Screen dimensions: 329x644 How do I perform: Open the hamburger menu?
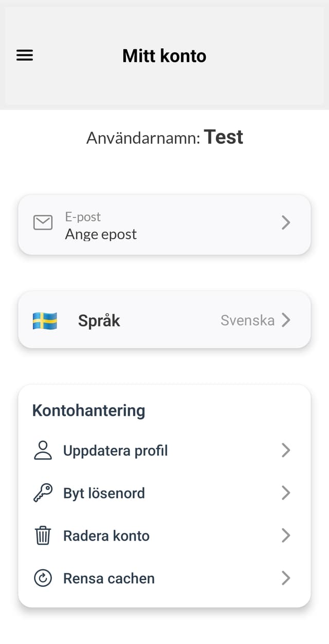click(x=25, y=55)
